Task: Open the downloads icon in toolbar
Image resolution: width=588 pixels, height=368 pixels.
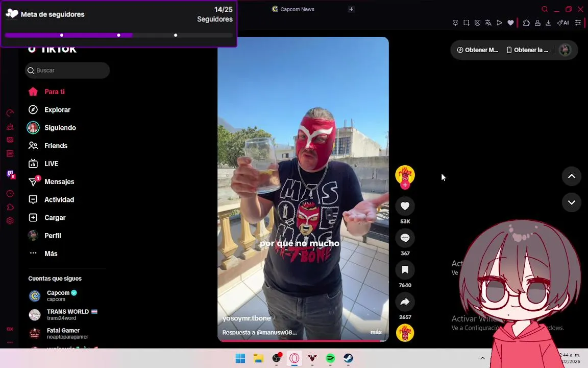Action: [548, 23]
